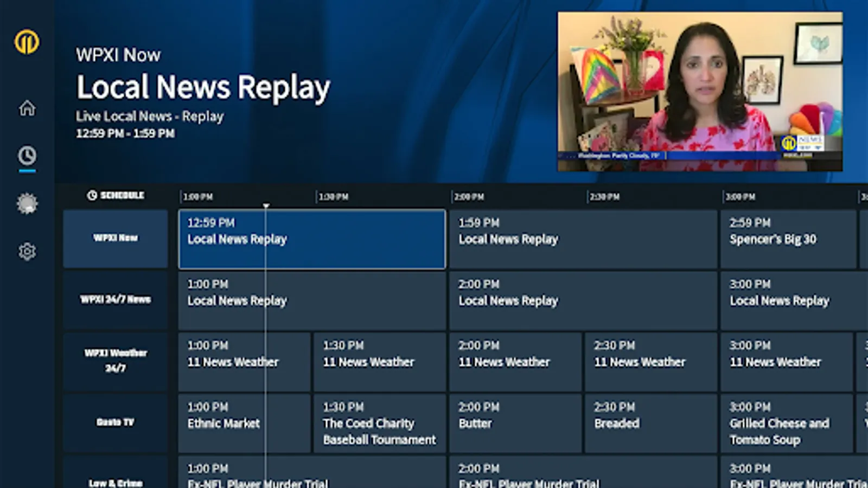The image size is (868, 488).
Task: Open Spencer's Big 30 at 2:59 PM
Action: 788,239
